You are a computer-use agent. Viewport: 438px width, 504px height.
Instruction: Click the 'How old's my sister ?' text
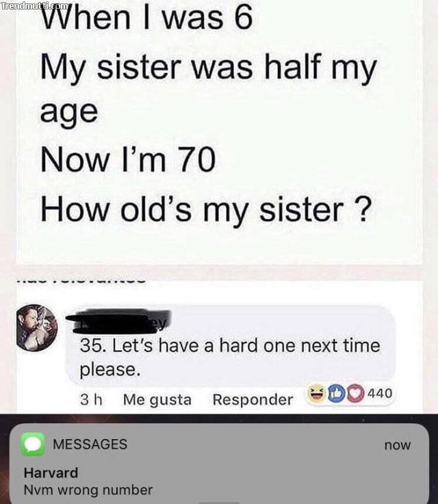click(206, 210)
